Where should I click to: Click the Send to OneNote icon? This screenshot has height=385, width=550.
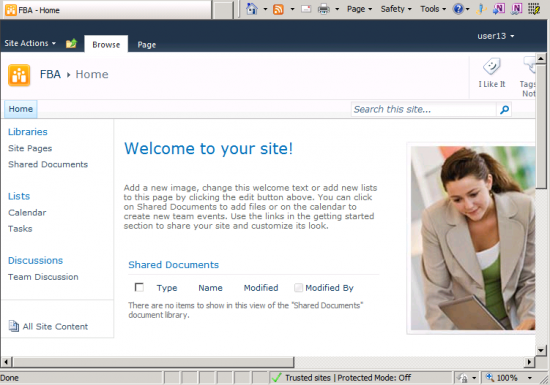[x=499, y=9]
